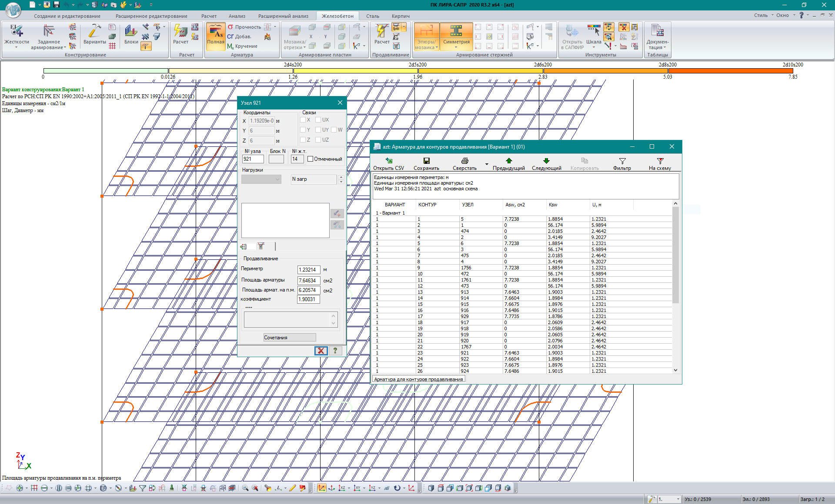835x504 pixels.
Task: Enable the UX constraint checkbox
Action: (318, 120)
